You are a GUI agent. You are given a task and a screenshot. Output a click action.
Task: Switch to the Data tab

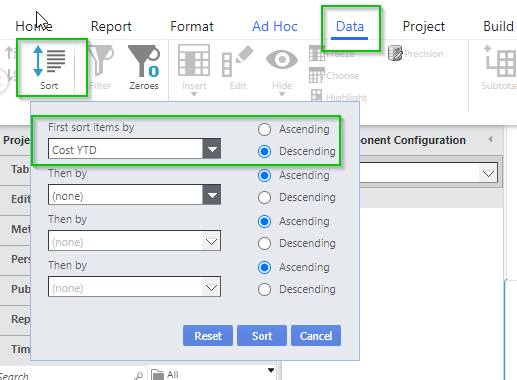[x=350, y=26]
